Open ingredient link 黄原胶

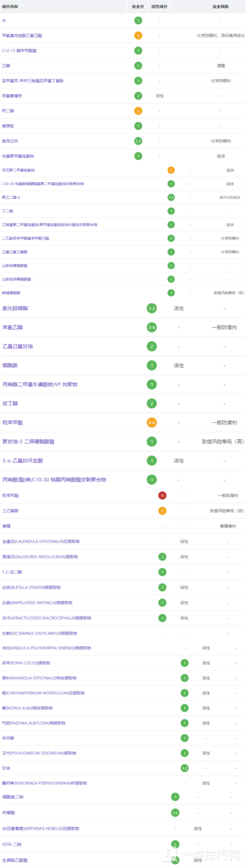(x=8, y=126)
